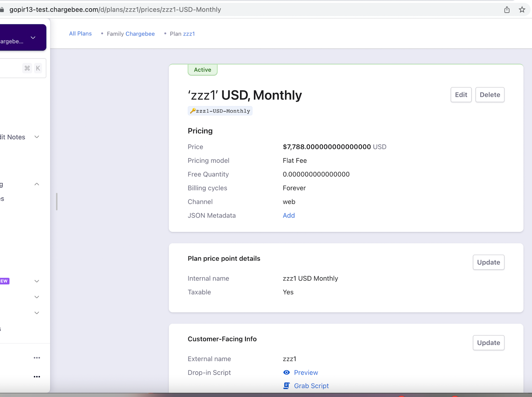Bookmark this page with the star icon
Viewport: 532px width, 397px height.
[x=522, y=10]
